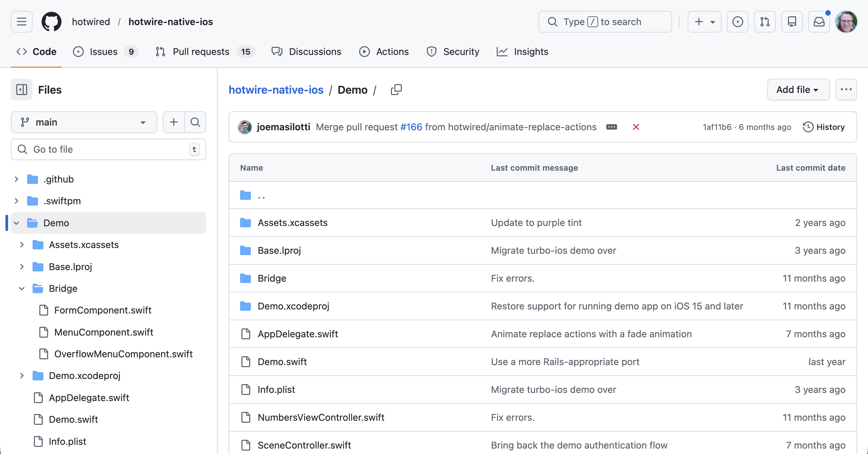Open AppDelegate.swift in the file table
Image resolution: width=868 pixels, height=454 pixels.
pyautogui.click(x=298, y=334)
